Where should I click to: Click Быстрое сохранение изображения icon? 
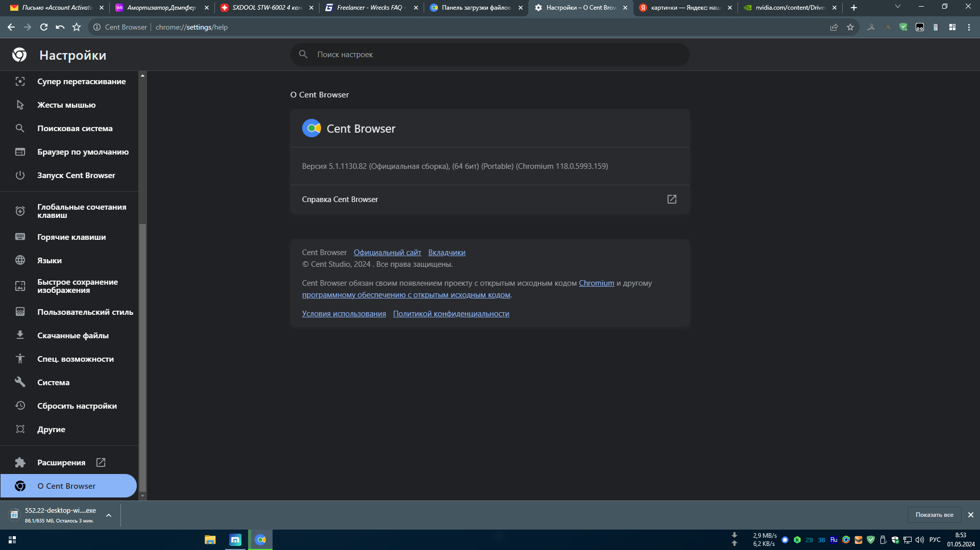click(x=20, y=286)
